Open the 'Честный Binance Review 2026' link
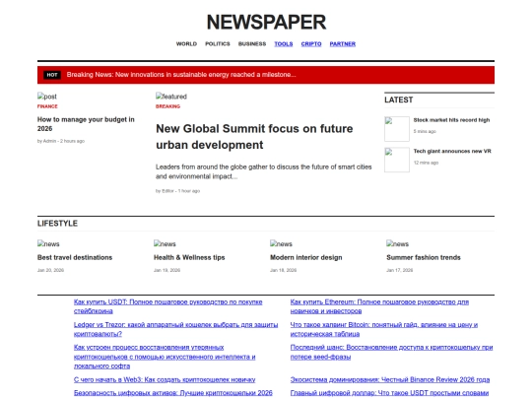Screen dimensions: 532x399 [390, 379]
